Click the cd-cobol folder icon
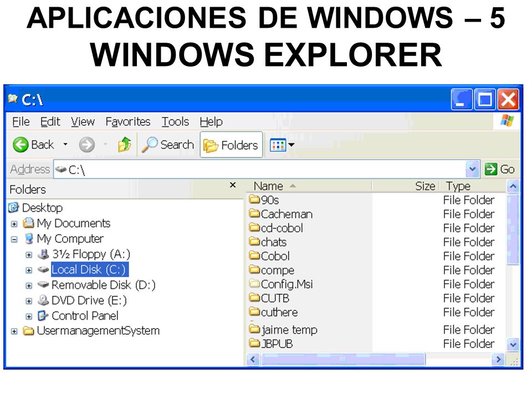 254,227
